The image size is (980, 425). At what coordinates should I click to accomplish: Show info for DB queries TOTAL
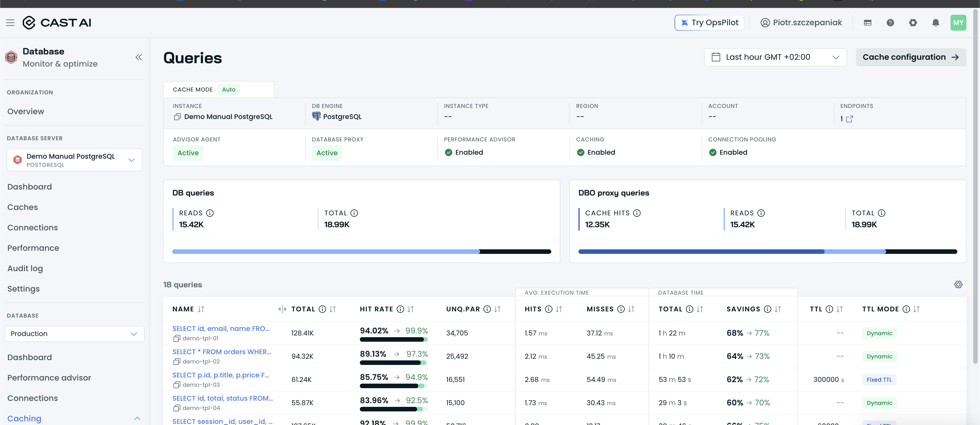click(x=354, y=213)
